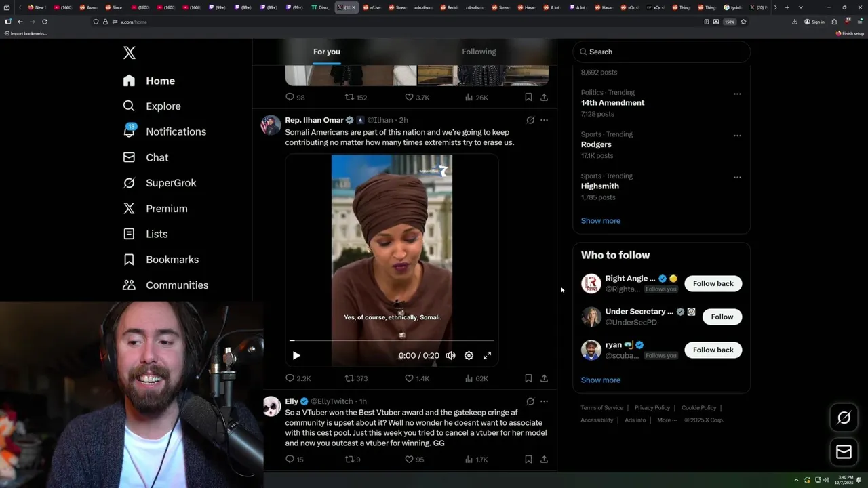Follow back ryan account

(713, 350)
